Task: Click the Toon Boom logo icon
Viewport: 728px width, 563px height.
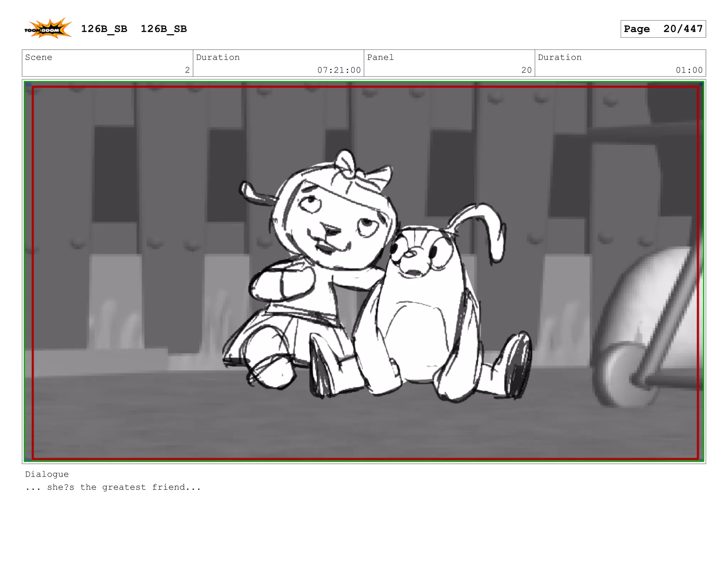Action: (48, 28)
